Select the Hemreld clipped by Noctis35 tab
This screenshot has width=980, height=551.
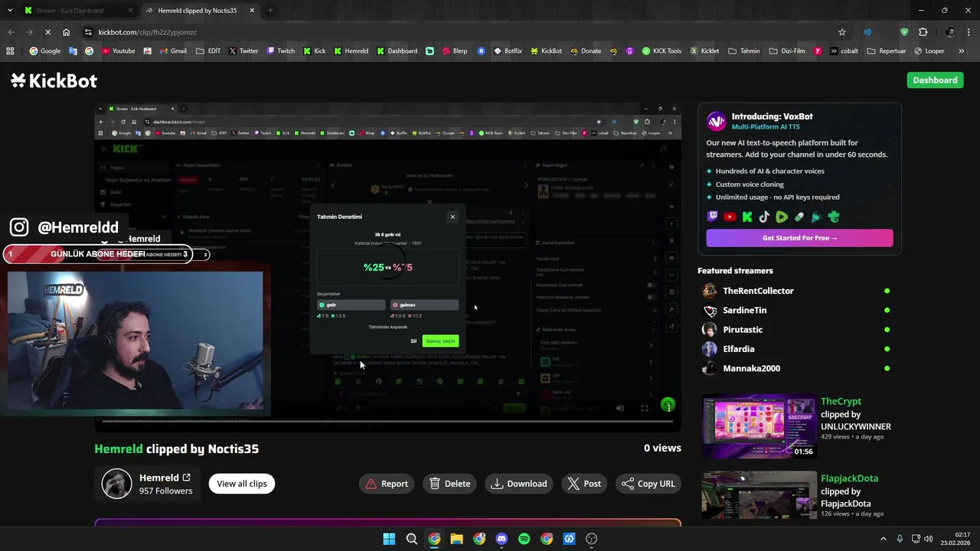(198, 11)
